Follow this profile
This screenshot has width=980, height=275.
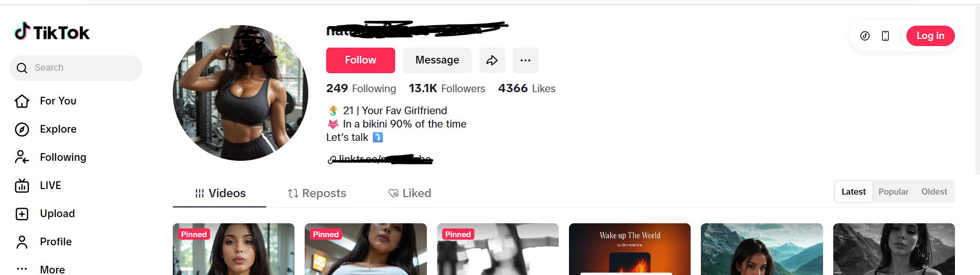pos(360,60)
